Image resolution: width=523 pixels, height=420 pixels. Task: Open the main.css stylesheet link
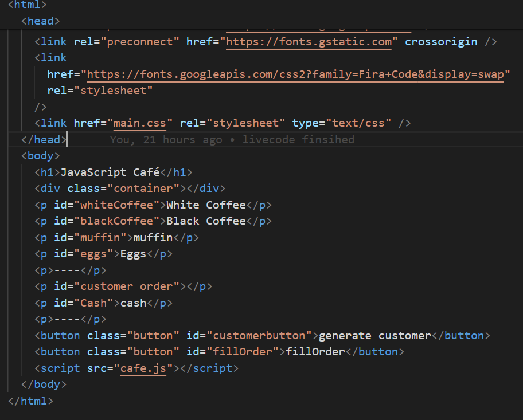pyautogui.click(x=139, y=123)
